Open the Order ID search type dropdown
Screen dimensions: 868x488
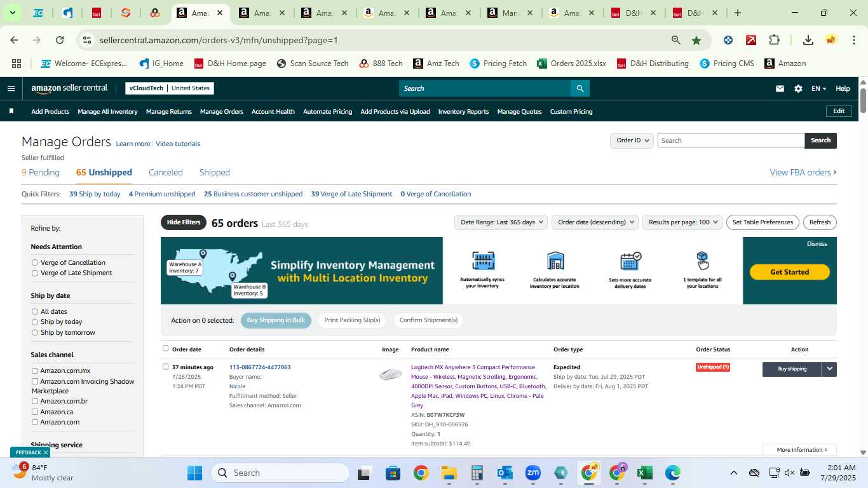pos(632,140)
